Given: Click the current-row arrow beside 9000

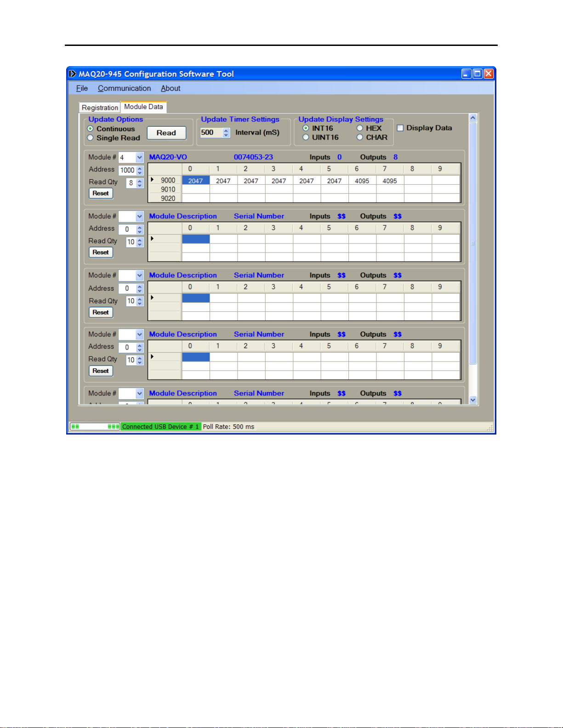Looking at the screenshot, I should [152, 180].
